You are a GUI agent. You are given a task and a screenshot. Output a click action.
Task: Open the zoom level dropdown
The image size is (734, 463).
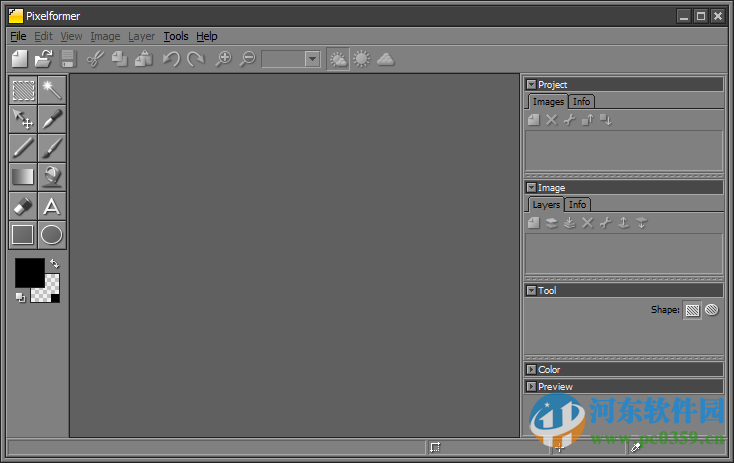(312, 59)
